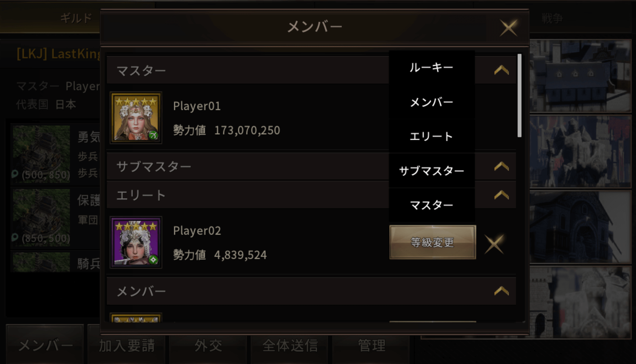Screen dimensions: 636x364
Task: Click the 等級変更 button for Player02
Action: pos(433,242)
